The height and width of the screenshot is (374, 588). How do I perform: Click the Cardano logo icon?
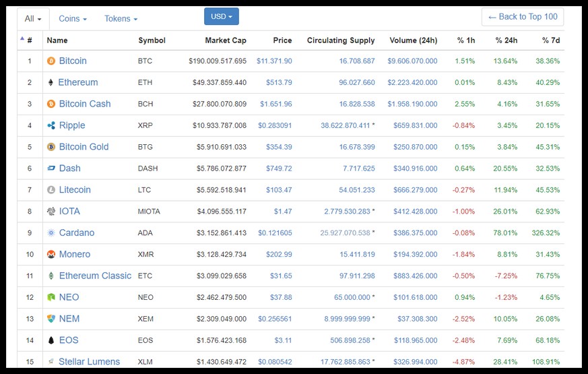coord(51,233)
